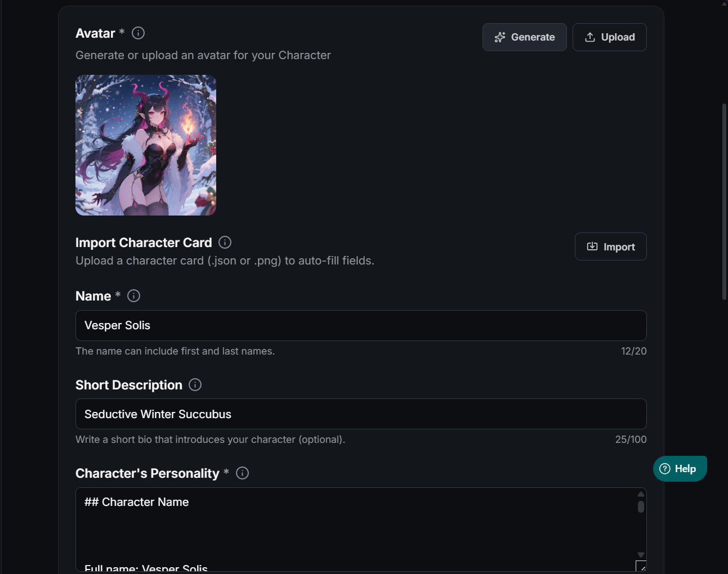The width and height of the screenshot is (728, 574).
Task: Click the upload arrow icon
Action: tap(590, 37)
